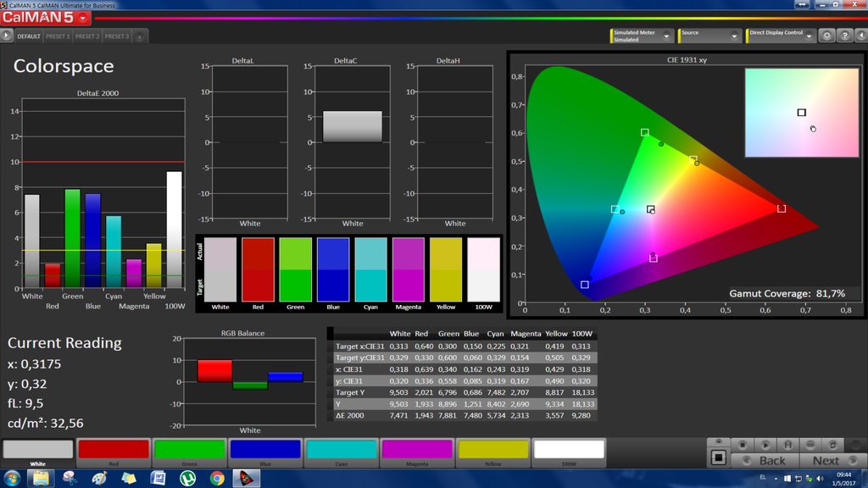Open Microsoft Word from taskbar
868x488 pixels.
[x=159, y=478]
